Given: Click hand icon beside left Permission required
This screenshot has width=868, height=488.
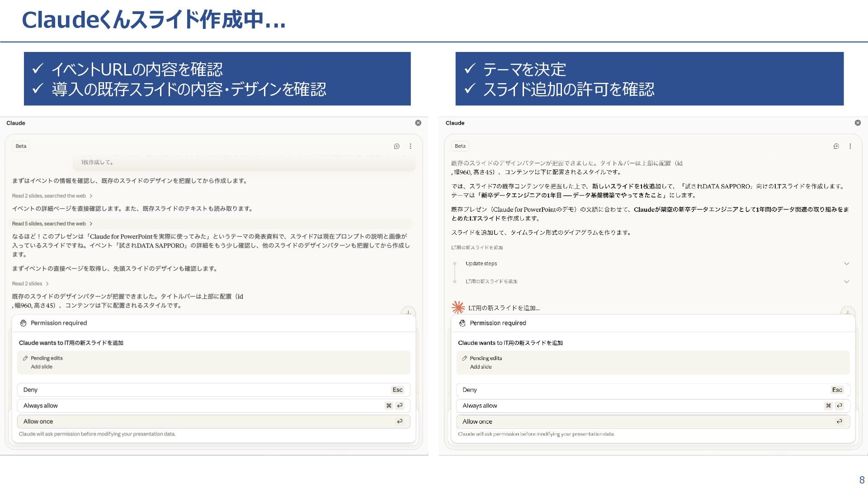Looking at the screenshot, I should point(24,323).
